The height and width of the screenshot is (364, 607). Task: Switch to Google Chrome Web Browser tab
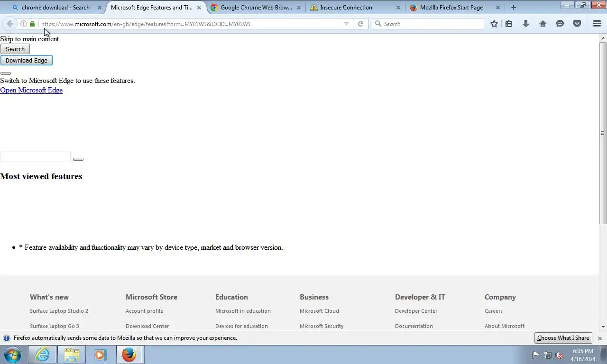pyautogui.click(x=256, y=8)
